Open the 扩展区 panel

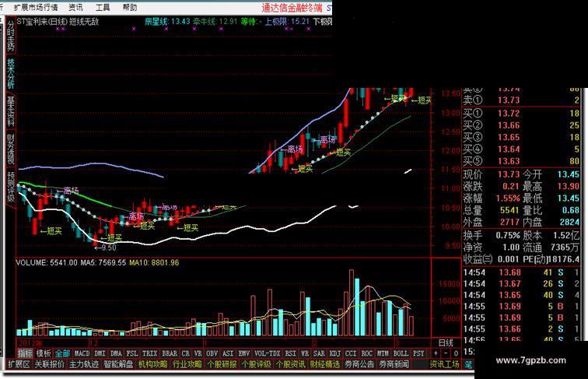pyautogui.click(x=19, y=364)
